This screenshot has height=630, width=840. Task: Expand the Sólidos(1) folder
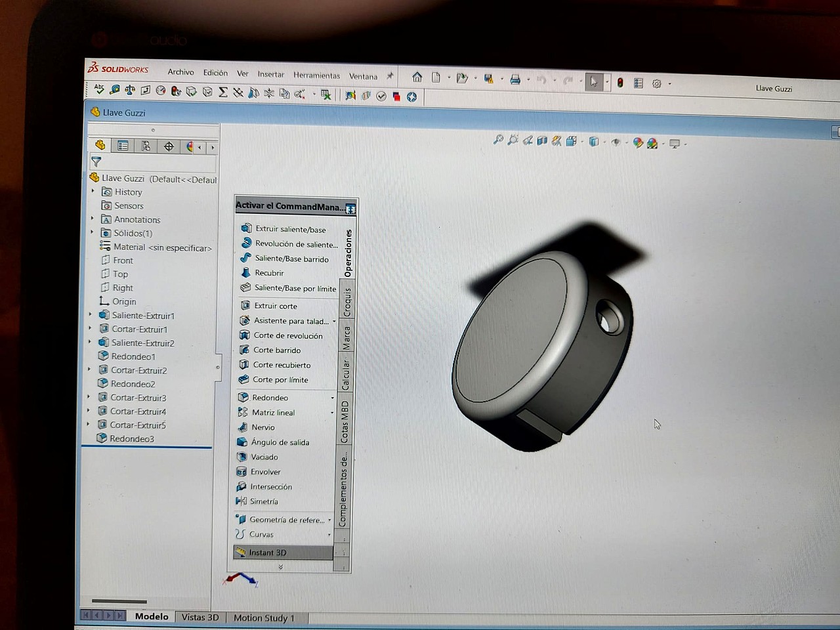[92, 232]
